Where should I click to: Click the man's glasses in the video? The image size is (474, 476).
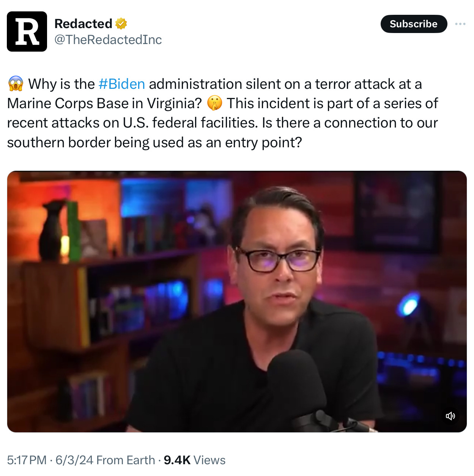click(277, 259)
